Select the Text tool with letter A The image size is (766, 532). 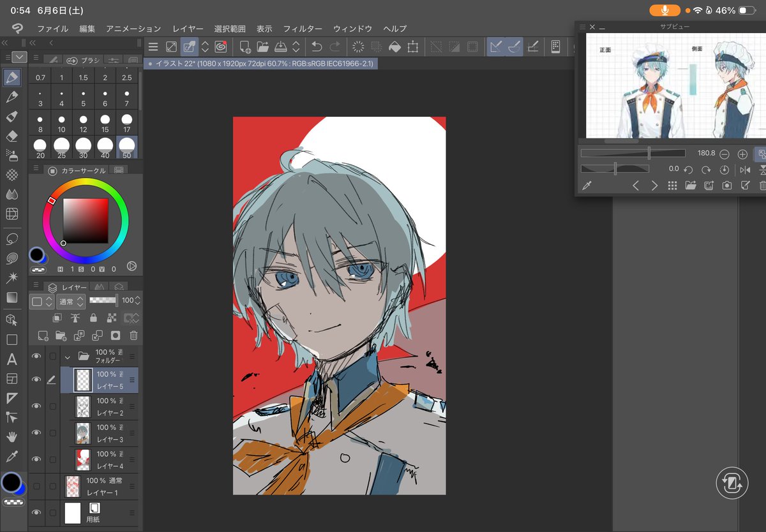(x=12, y=359)
